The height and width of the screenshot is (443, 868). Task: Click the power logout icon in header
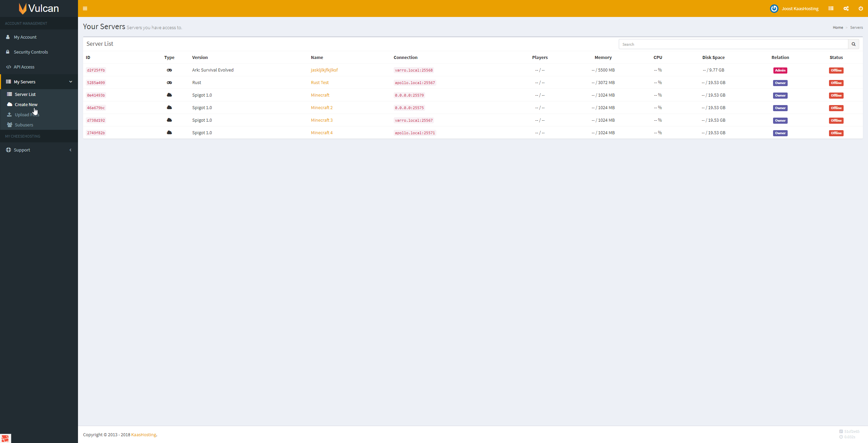861,8
